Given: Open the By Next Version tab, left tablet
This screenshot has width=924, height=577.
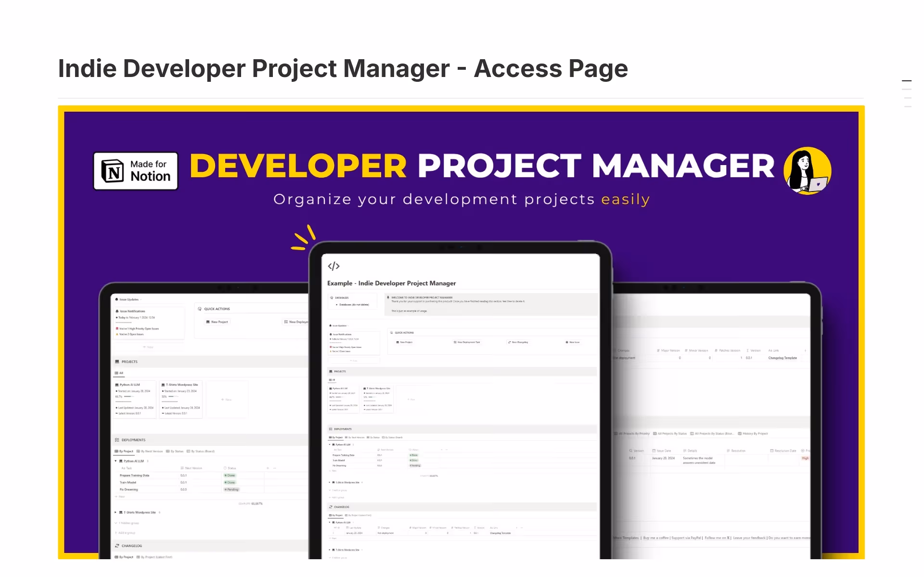Looking at the screenshot, I should click(150, 451).
